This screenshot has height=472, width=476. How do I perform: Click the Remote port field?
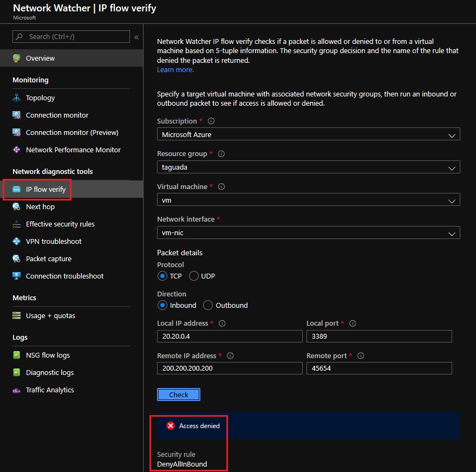[x=379, y=368]
